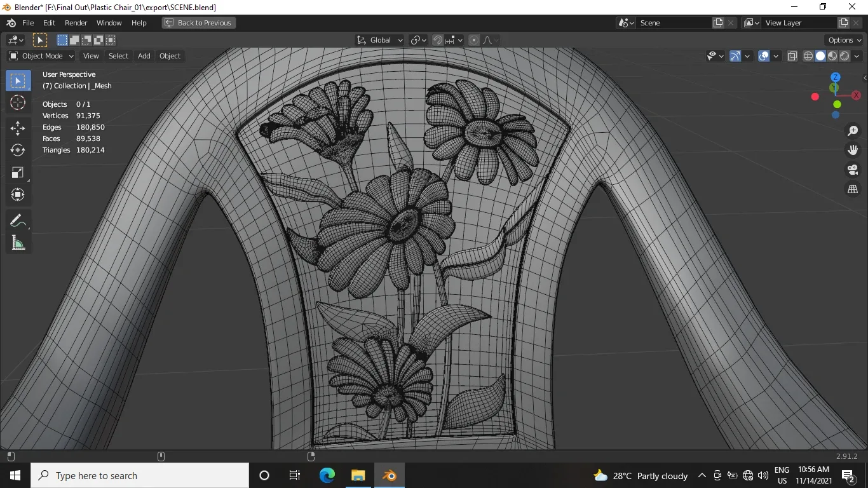The height and width of the screenshot is (488, 868).
Task: Click the Scene name field
Action: 674,23
